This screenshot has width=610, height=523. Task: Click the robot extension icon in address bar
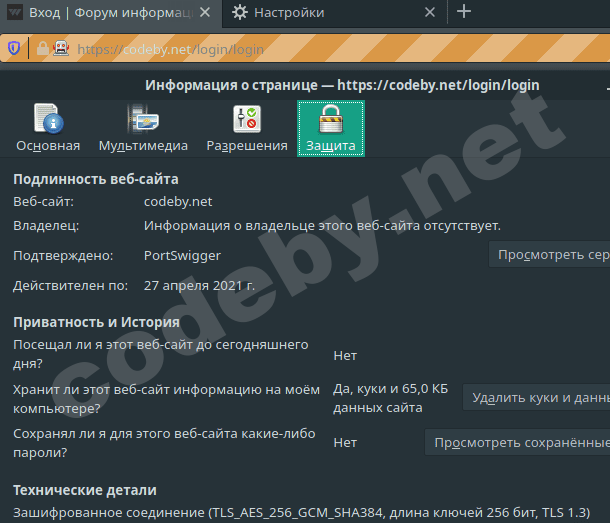click(x=61, y=48)
